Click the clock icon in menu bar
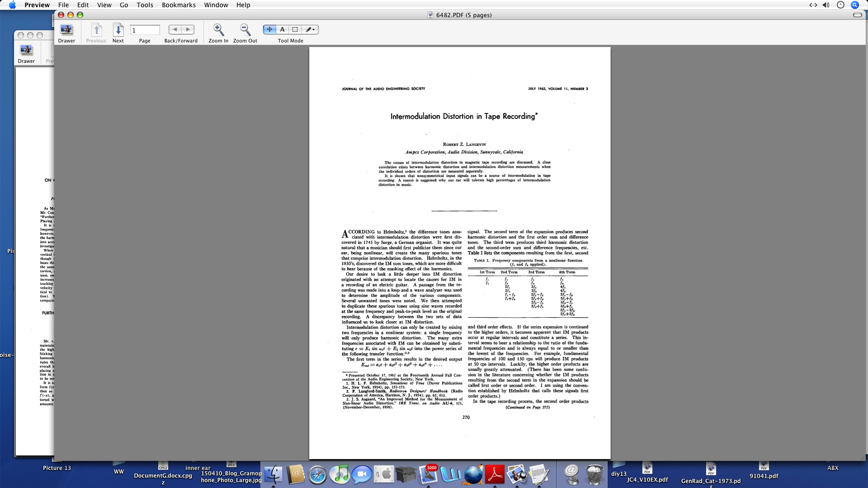The image size is (868, 488). tap(840, 5)
